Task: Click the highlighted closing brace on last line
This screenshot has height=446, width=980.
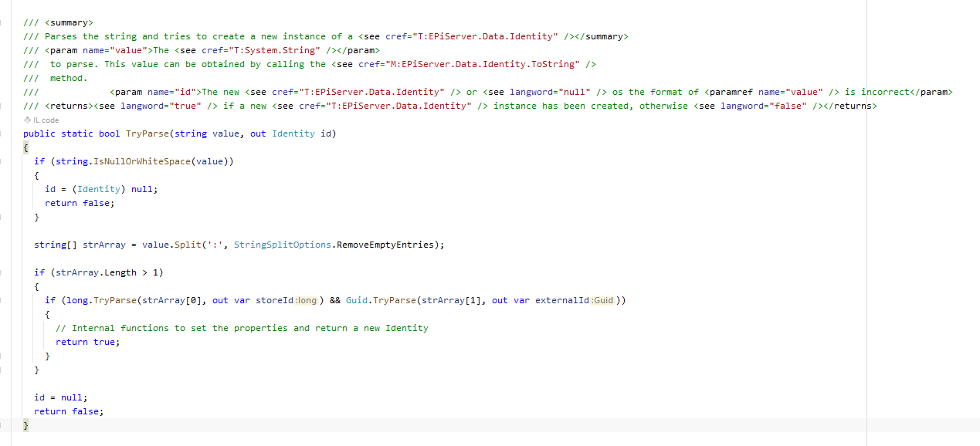Action: coord(25,425)
